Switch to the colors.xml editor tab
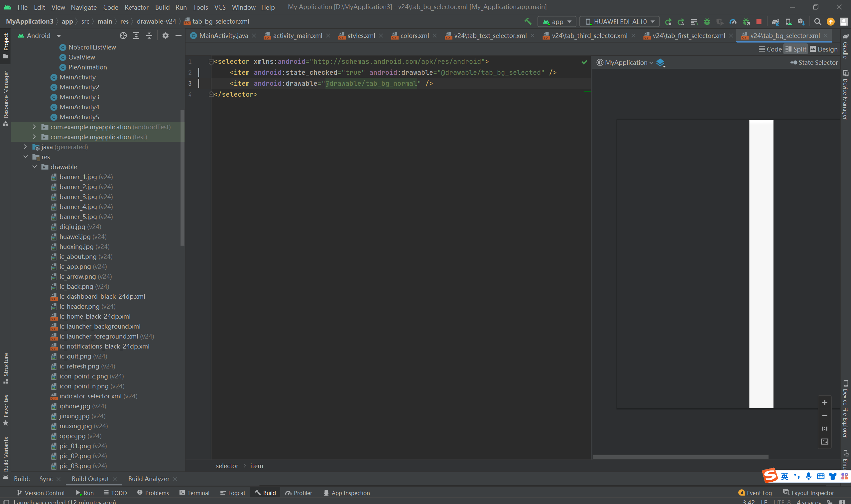 point(414,36)
